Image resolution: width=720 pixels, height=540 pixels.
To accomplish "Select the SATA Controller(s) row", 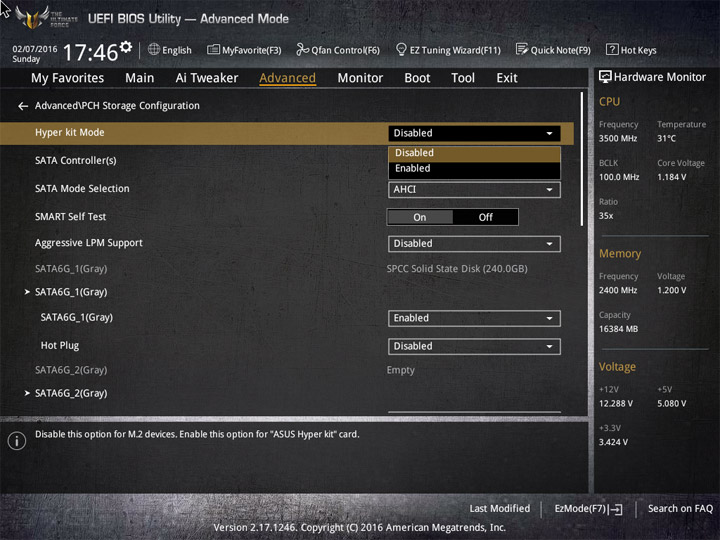I will 76,161.
